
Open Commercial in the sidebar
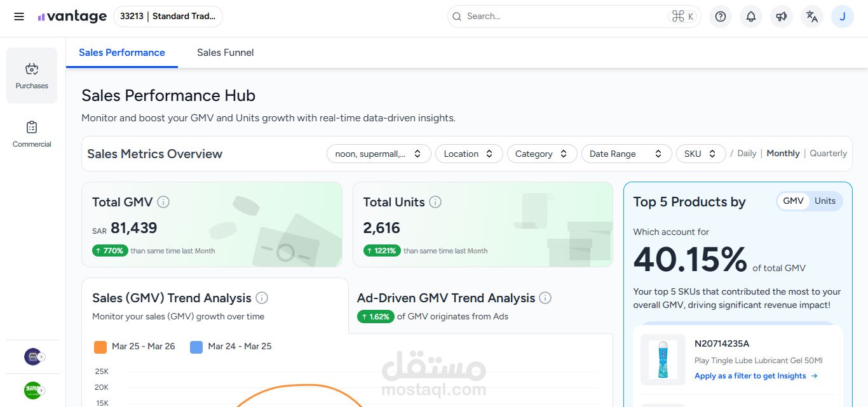point(32,134)
